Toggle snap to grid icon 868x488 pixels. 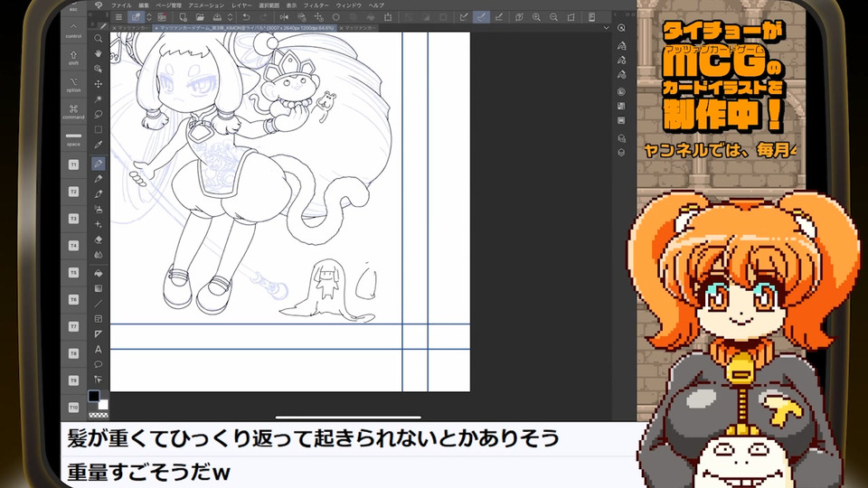tap(499, 17)
